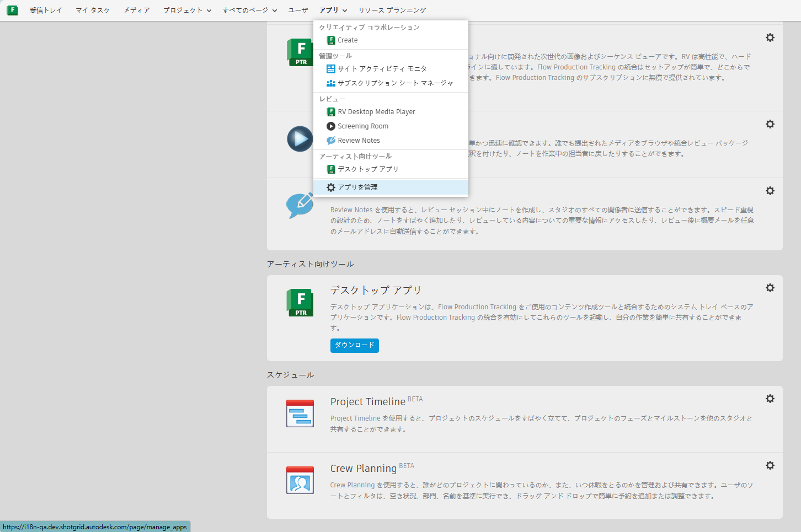Click the Project Timeline calendar icon
801x532 pixels.
pyautogui.click(x=300, y=413)
